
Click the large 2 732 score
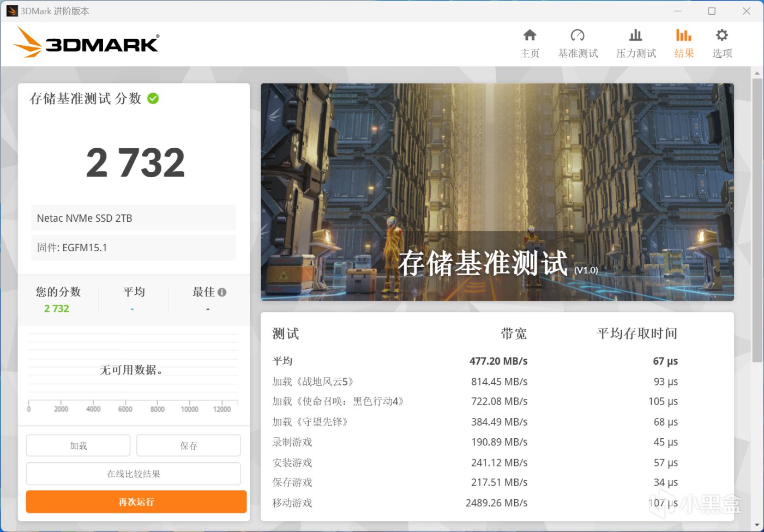(136, 163)
